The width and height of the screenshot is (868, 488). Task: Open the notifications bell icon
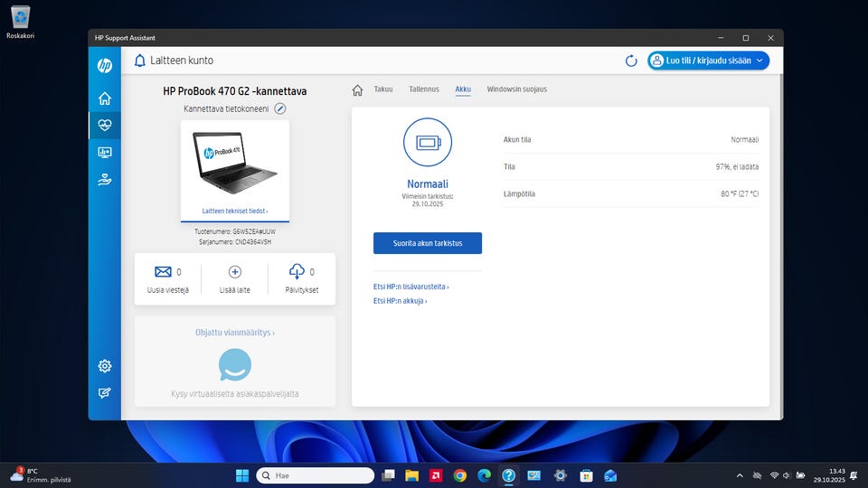pos(139,61)
